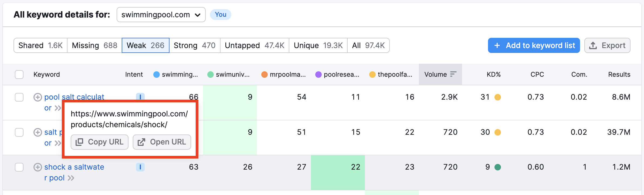Click the CPC column header
This screenshot has width=644, height=195.
(537, 75)
